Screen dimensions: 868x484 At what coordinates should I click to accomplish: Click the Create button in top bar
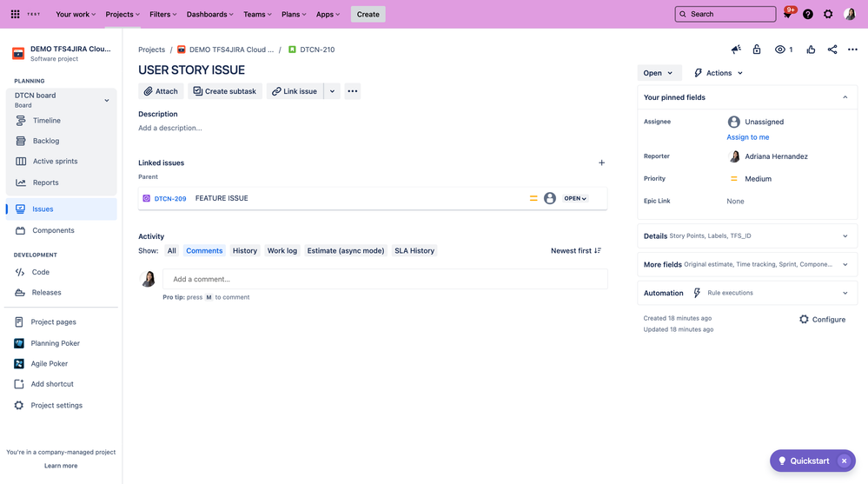368,14
